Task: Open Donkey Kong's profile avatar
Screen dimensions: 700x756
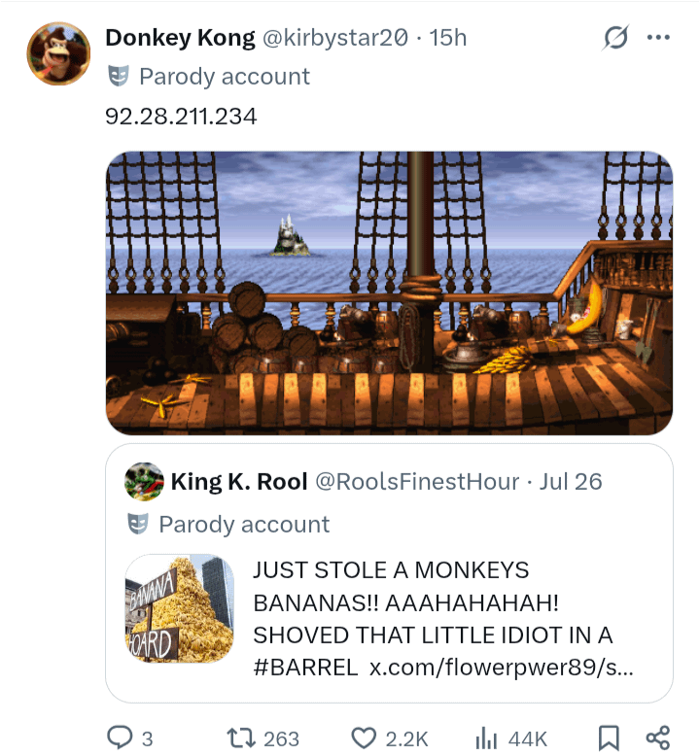Action: [x=58, y=53]
